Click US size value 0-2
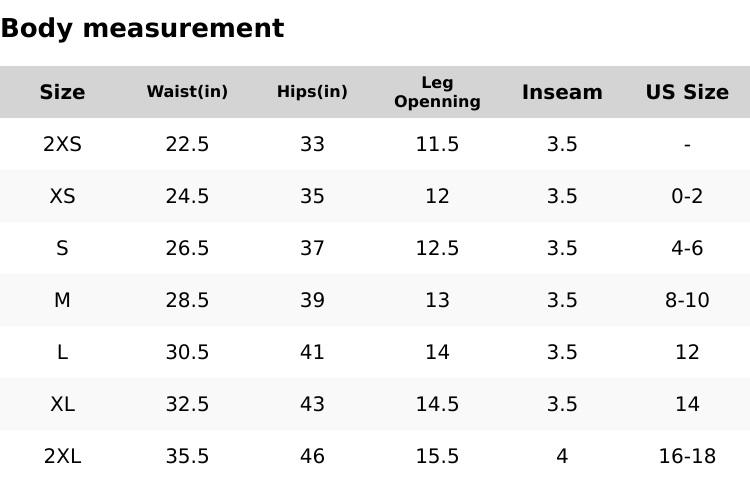 point(687,196)
